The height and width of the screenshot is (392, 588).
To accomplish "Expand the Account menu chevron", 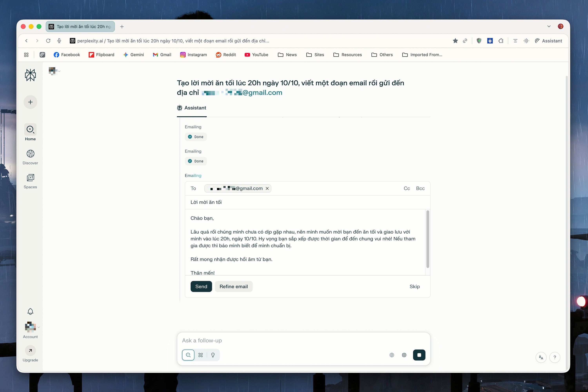I will (39, 327).
